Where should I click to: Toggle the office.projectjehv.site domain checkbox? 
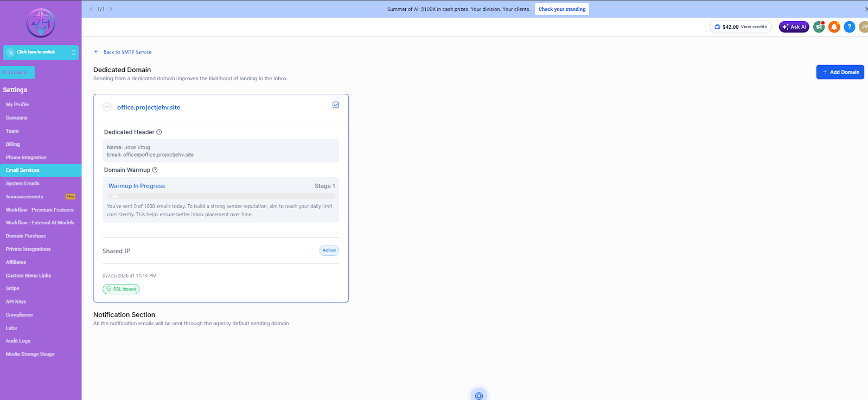[336, 105]
